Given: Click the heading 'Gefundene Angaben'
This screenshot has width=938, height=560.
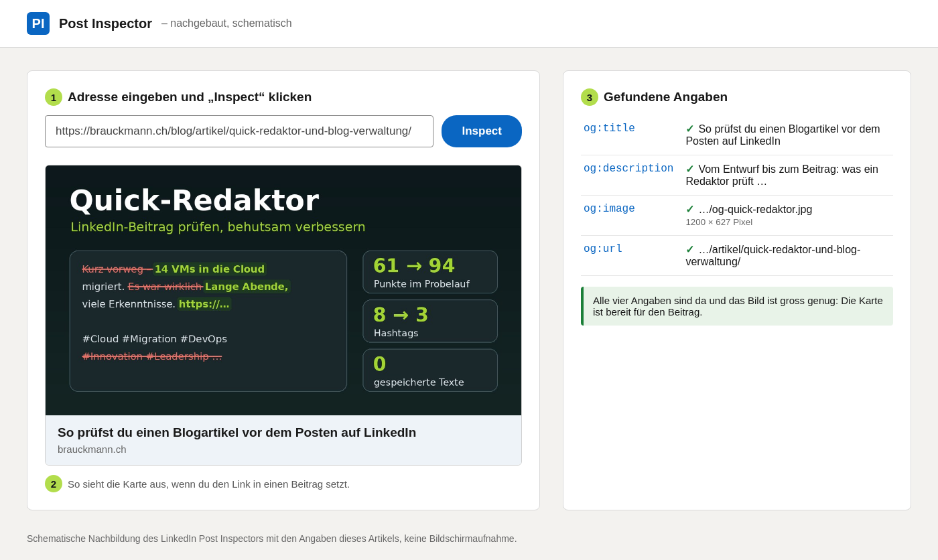Looking at the screenshot, I should click(665, 97).
